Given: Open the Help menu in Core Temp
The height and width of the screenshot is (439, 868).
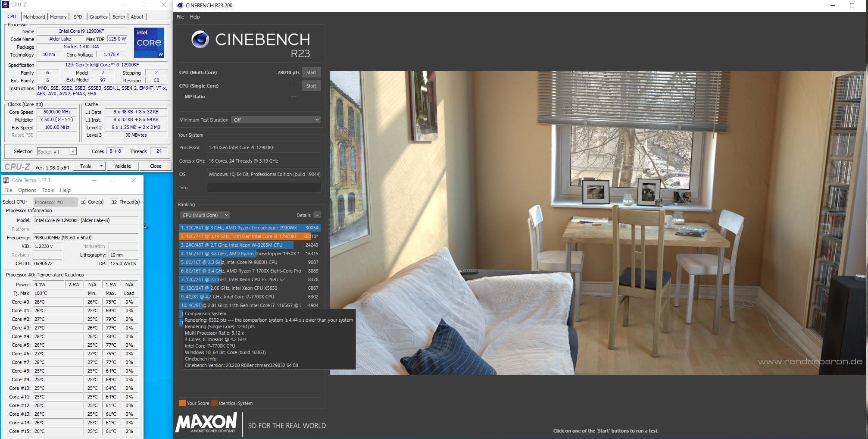Looking at the screenshot, I should pos(65,190).
